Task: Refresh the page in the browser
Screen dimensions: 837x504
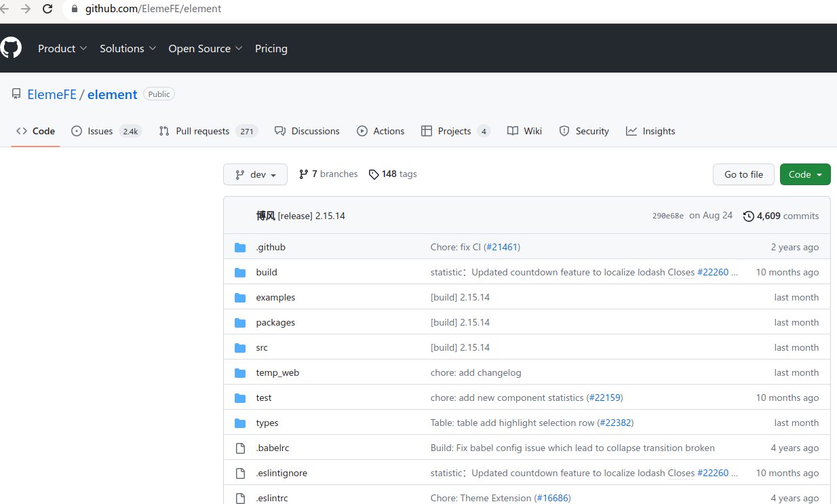Action: 47,9
